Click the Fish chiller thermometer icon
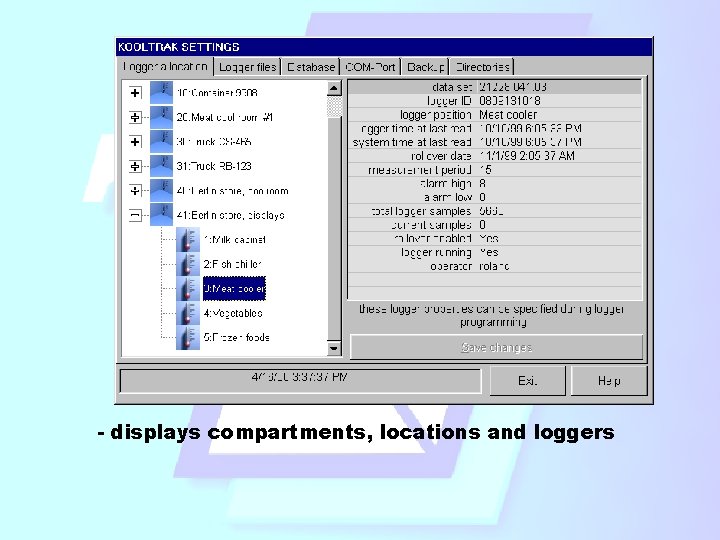The height and width of the screenshot is (540, 720). click(x=188, y=264)
